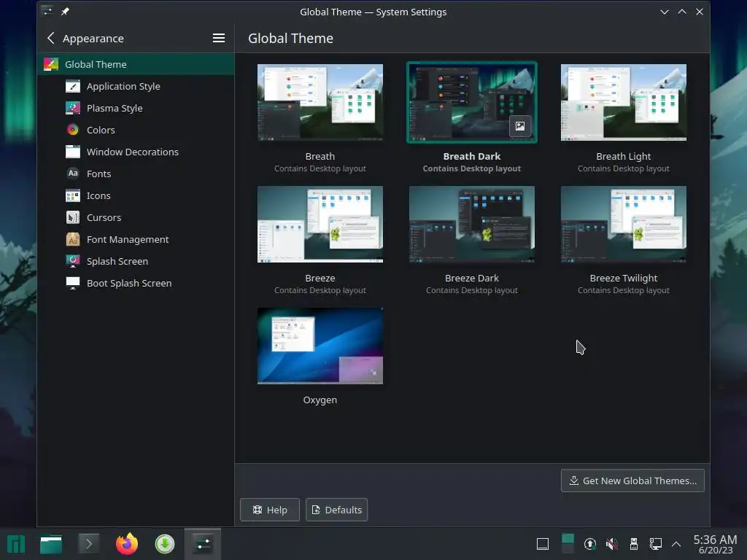
Task: Open the updates tray icon
Action: tap(589, 544)
